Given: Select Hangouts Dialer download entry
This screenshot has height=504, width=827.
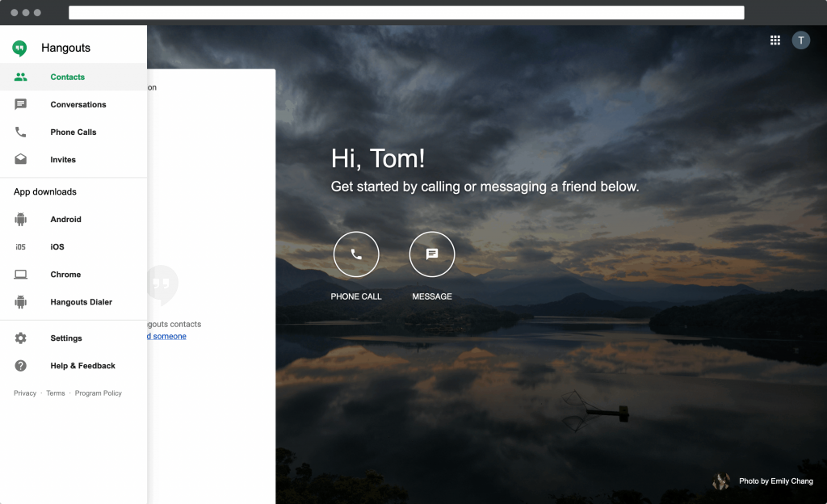Looking at the screenshot, I should [x=73, y=301].
